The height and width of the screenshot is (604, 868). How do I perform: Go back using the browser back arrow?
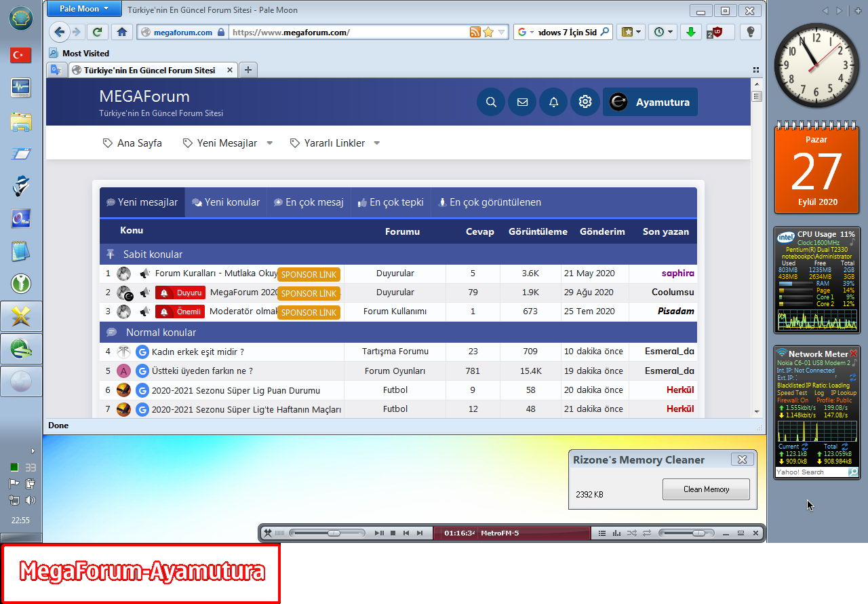pos(59,32)
